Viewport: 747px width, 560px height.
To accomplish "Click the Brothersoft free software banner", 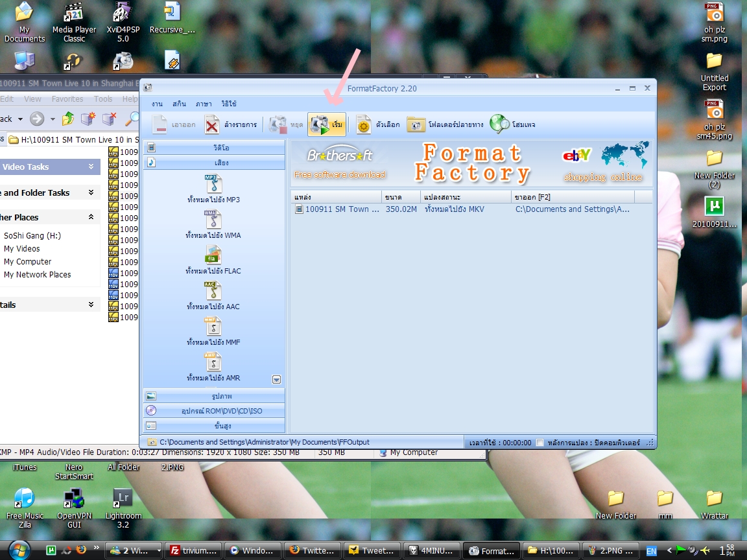I will click(x=340, y=163).
